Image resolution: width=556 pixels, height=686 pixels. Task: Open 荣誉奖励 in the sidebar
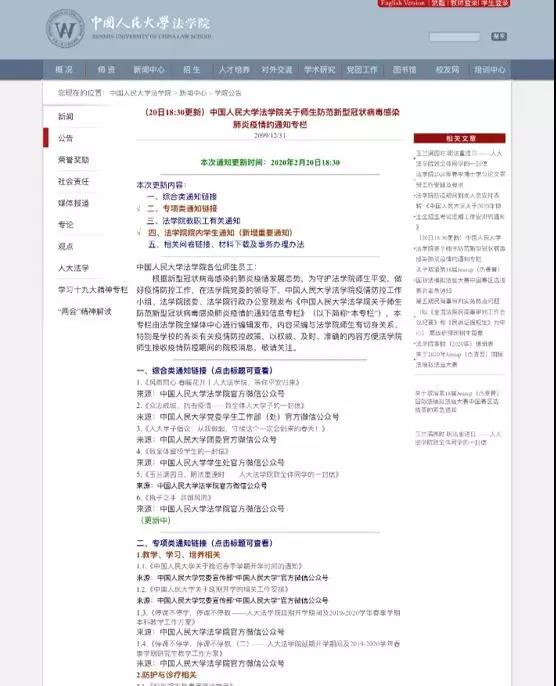(73, 160)
